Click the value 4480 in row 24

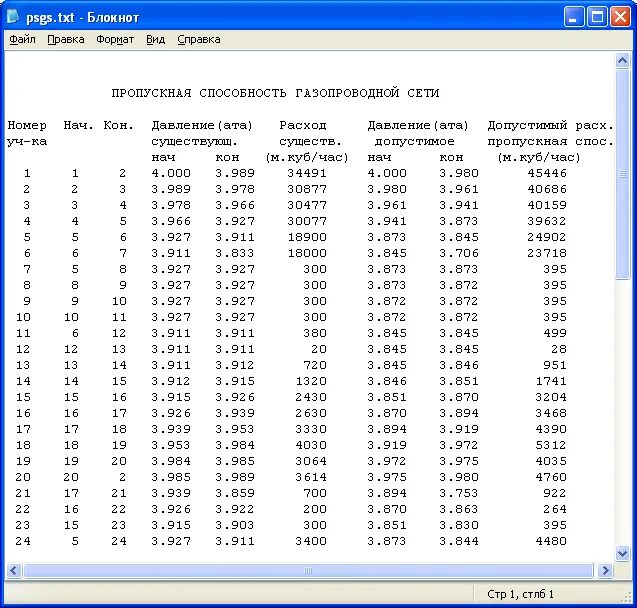click(551, 541)
